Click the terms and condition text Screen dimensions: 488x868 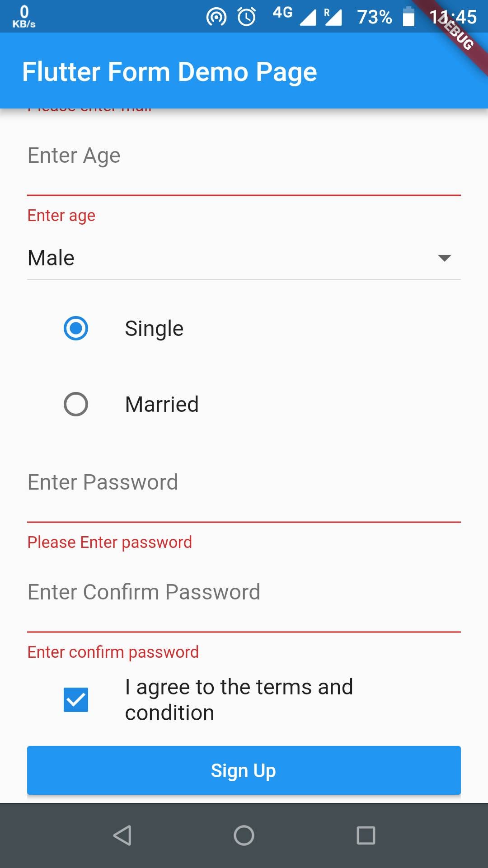(239, 699)
